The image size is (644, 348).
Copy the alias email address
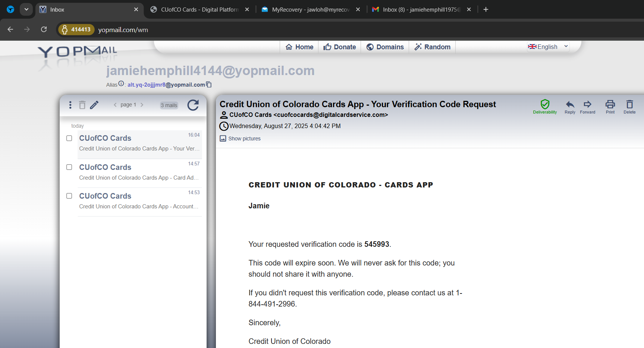coord(209,85)
